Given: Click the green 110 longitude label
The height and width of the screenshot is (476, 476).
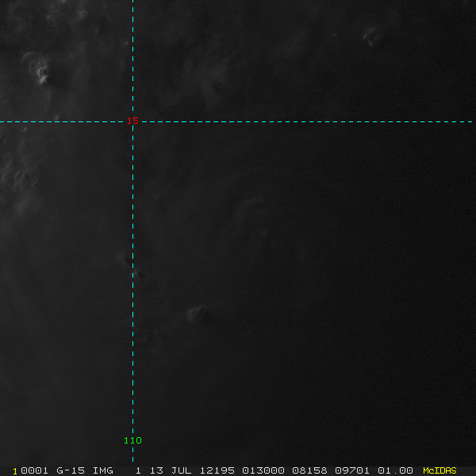Looking at the screenshot, I should pos(132,440).
